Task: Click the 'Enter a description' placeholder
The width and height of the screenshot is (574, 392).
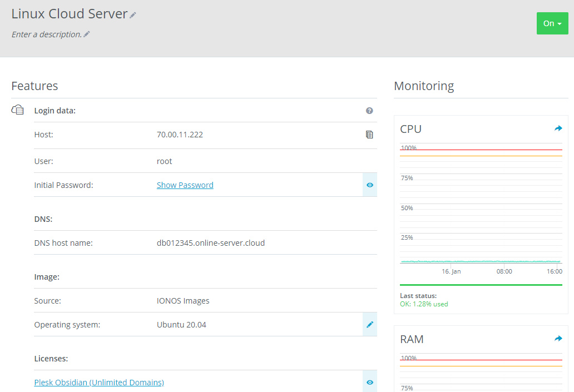Action: [x=47, y=34]
